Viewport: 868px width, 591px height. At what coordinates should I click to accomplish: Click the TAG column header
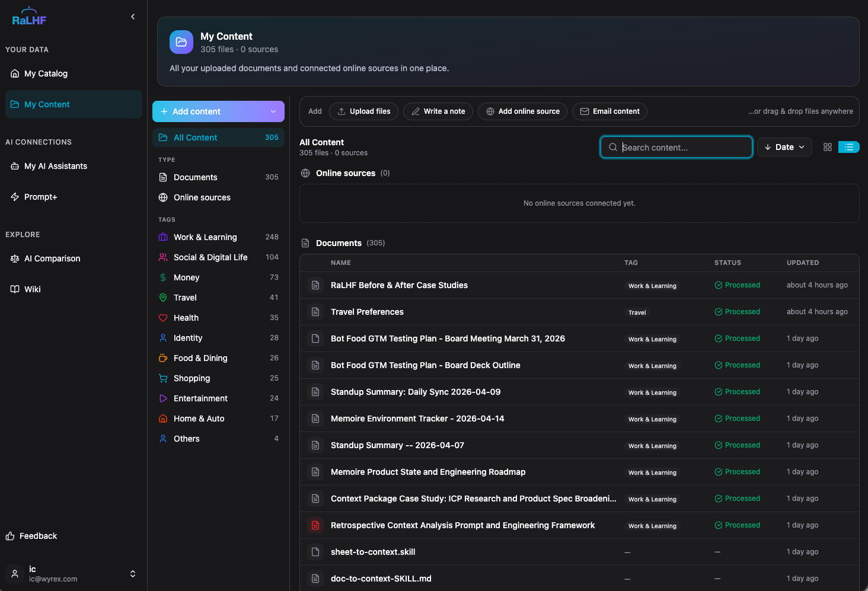point(631,263)
